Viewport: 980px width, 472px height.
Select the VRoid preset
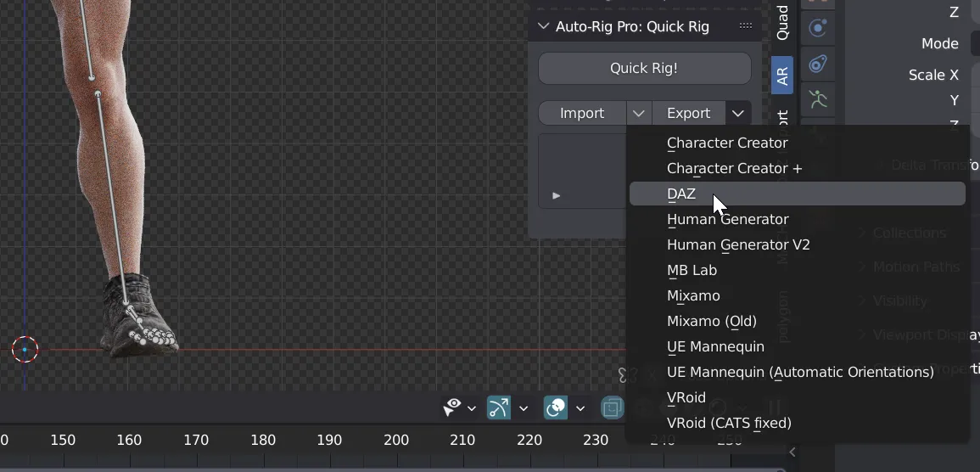point(797,397)
